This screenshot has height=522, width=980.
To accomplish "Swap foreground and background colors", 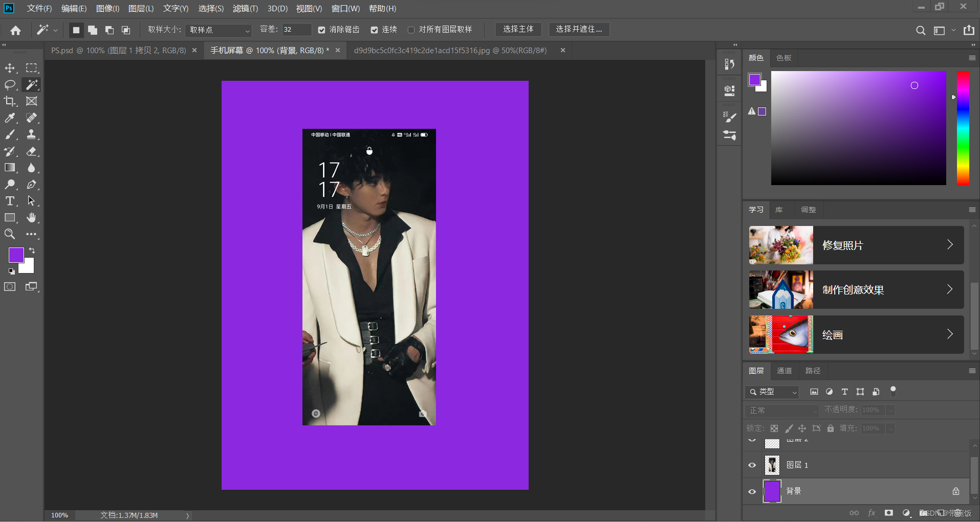I will click(x=32, y=251).
